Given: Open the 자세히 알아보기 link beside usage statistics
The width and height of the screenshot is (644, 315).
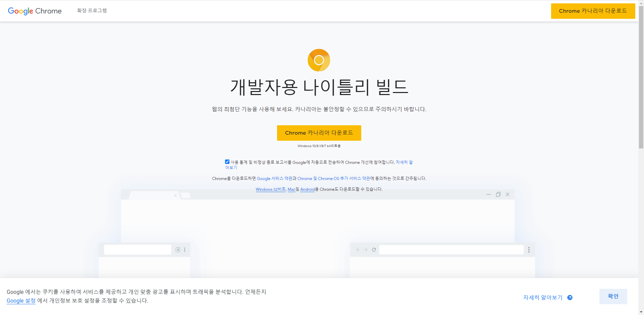Looking at the screenshot, I should 404,162.
